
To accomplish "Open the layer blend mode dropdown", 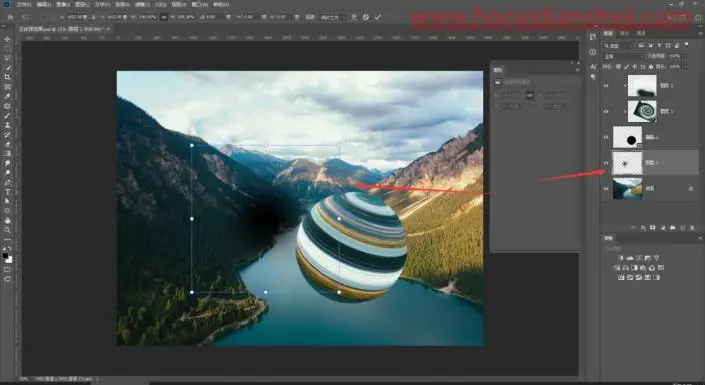I will point(624,57).
